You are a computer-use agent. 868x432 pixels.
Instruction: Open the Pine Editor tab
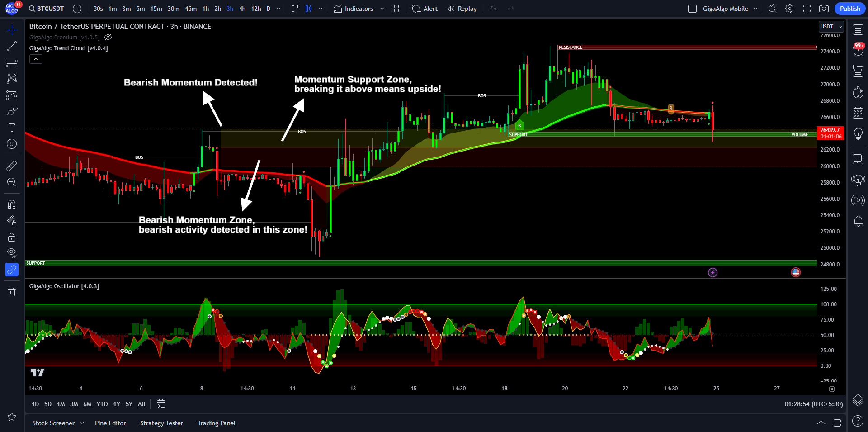pyautogui.click(x=110, y=423)
